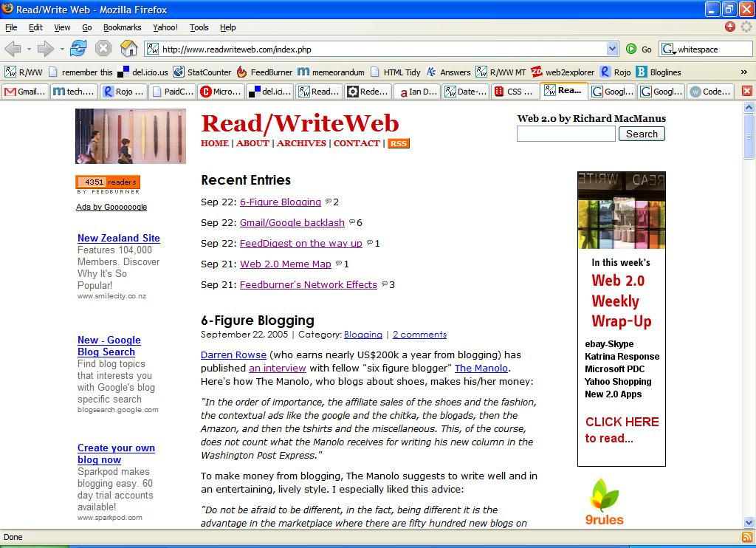Go back with the Back arrow
Viewport: 756px width, 548px height.
(x=13, y=49)
